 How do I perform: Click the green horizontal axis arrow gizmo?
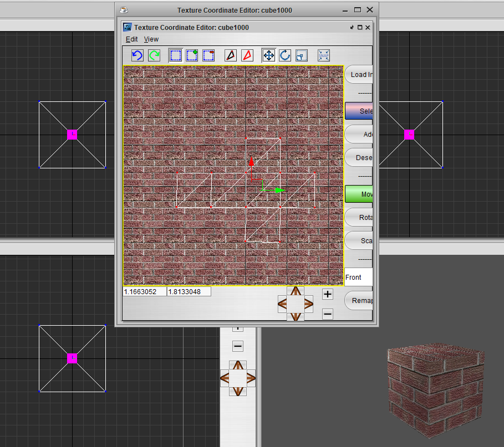point(281,190)
